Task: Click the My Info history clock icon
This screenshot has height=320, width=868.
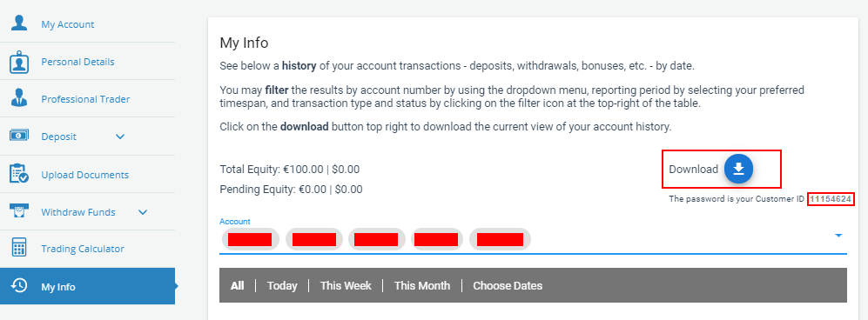Action: point(19,286)
